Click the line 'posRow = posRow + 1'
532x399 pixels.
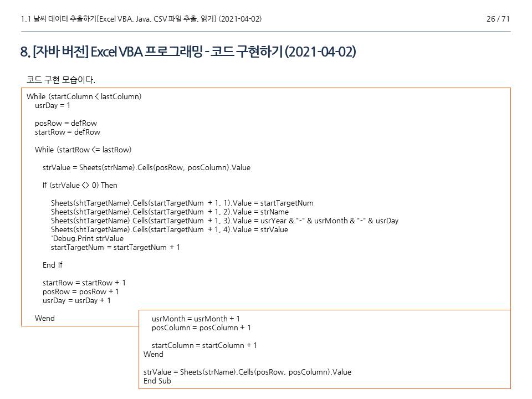tap(81, 291)
